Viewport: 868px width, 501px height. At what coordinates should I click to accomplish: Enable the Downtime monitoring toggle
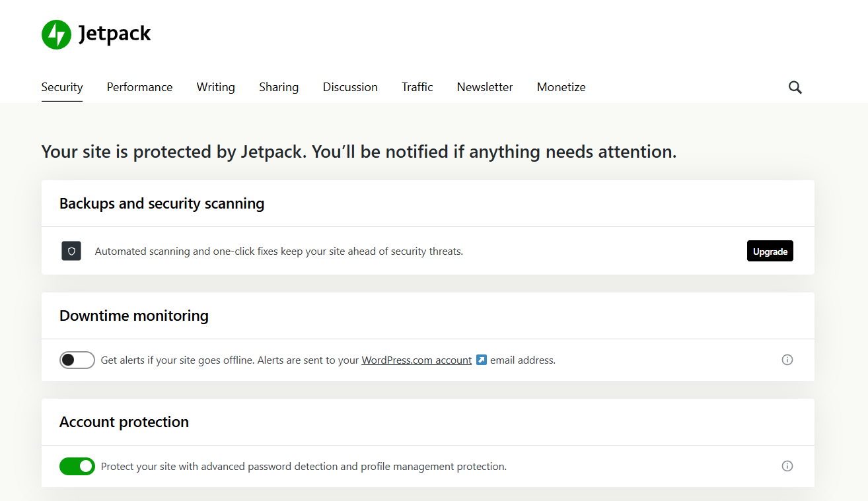[77, 360]
